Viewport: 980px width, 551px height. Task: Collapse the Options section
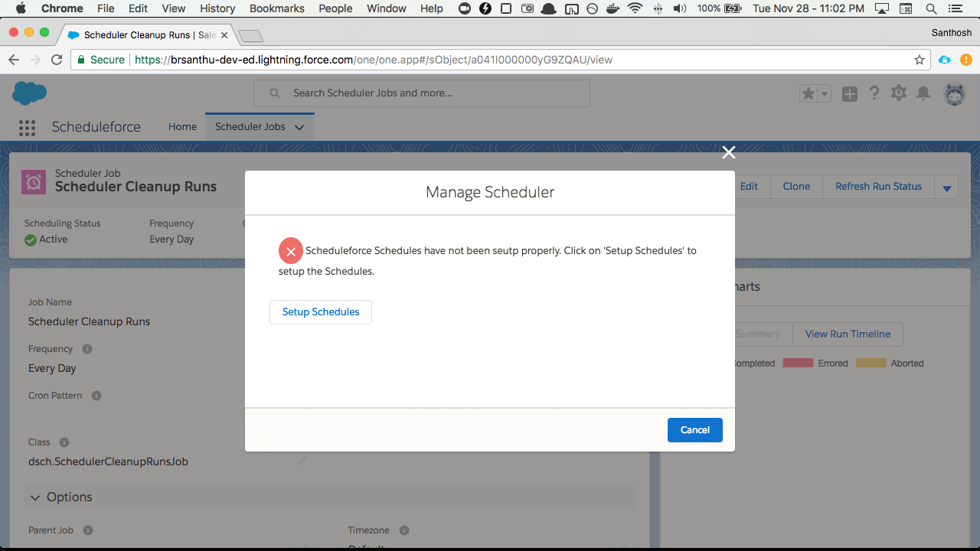point(35,497)
